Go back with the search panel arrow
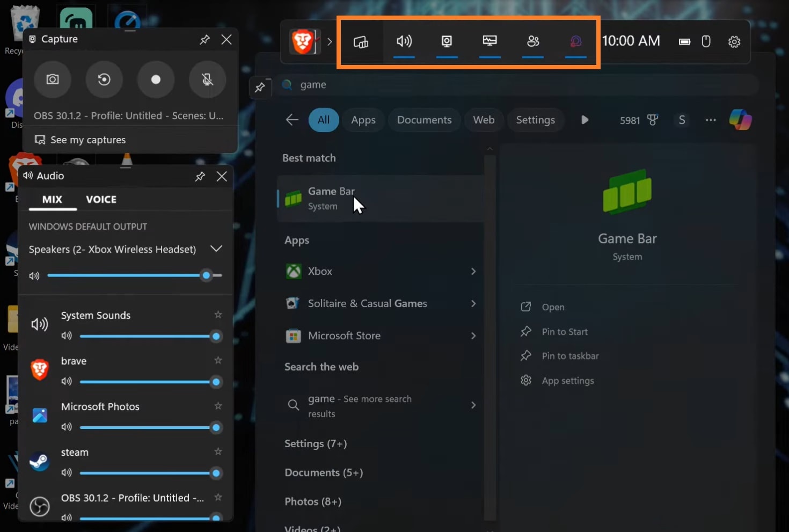 tap(292, 120)
